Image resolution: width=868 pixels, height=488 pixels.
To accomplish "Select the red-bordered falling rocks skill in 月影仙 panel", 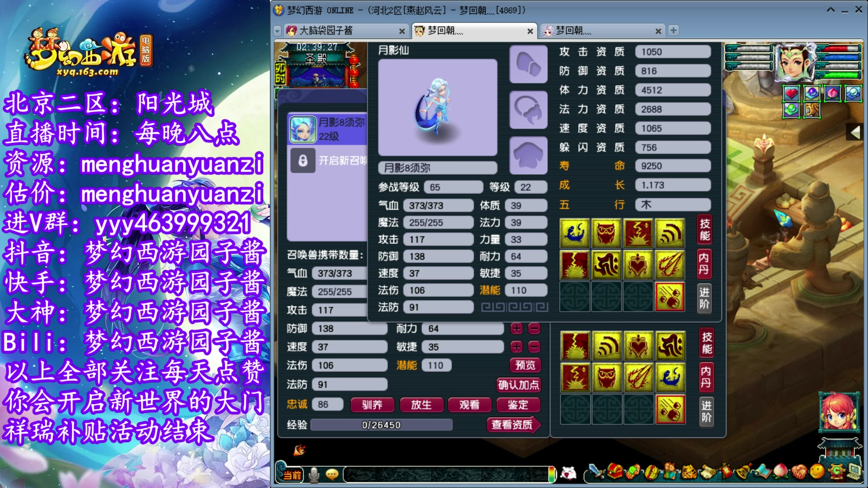I will [670, 297].
